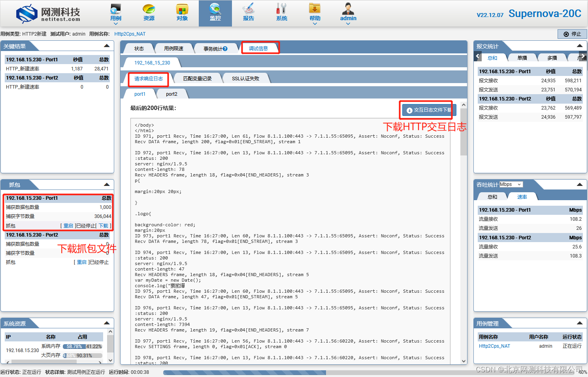Image resolution: width=588 pixels, height=377 pixels.
Task: Collapse the 抓包 panel
Action: click(107, 184)
